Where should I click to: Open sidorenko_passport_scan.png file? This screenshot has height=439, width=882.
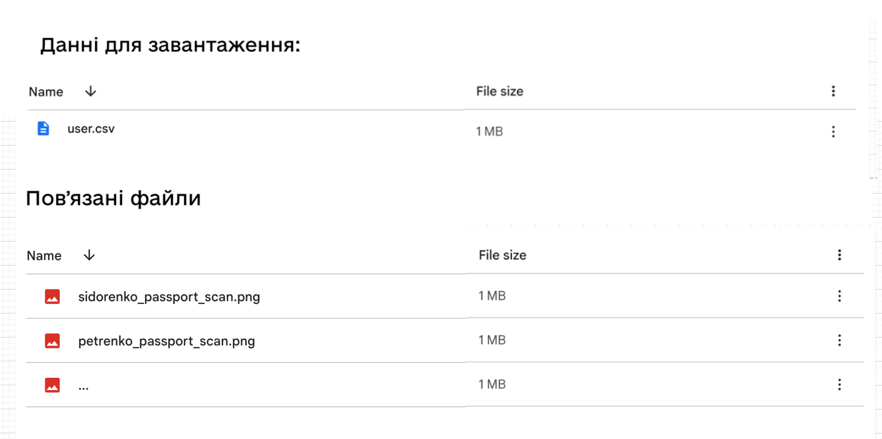click(169, 297)
